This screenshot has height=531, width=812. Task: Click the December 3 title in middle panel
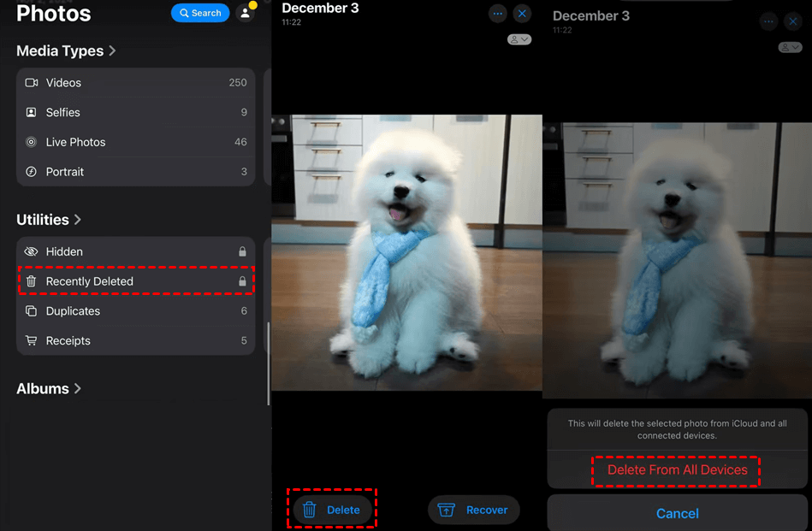coord(320,9)
